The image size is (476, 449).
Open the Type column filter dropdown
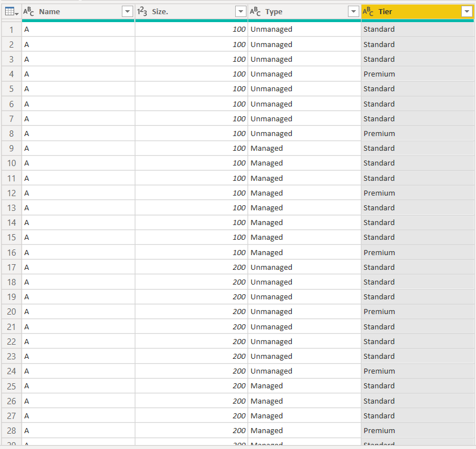[354, 11]
